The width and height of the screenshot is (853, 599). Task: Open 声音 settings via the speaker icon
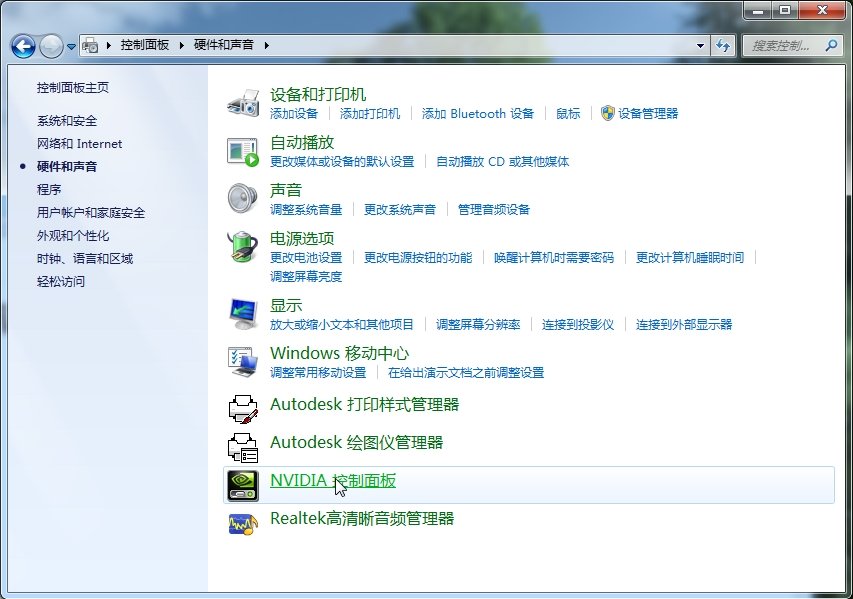pos(245,198)
